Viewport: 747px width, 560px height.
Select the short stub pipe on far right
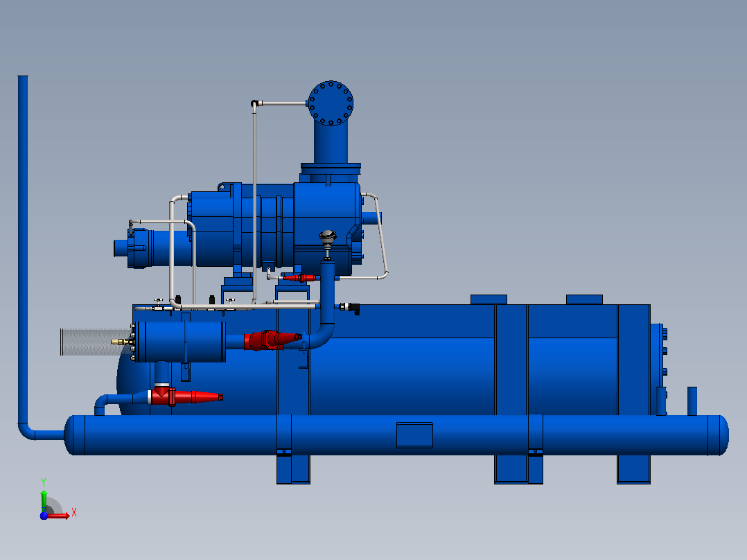tap(692, 401)
